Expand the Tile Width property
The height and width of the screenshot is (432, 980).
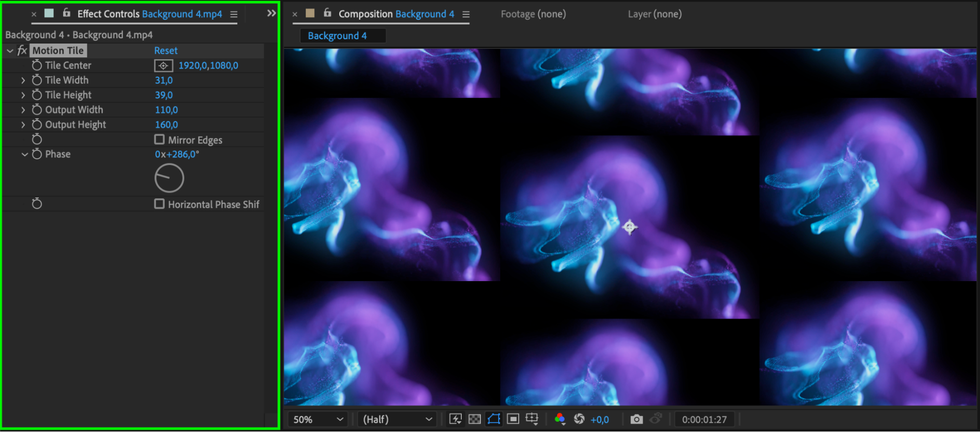click(x=23, y=80)
